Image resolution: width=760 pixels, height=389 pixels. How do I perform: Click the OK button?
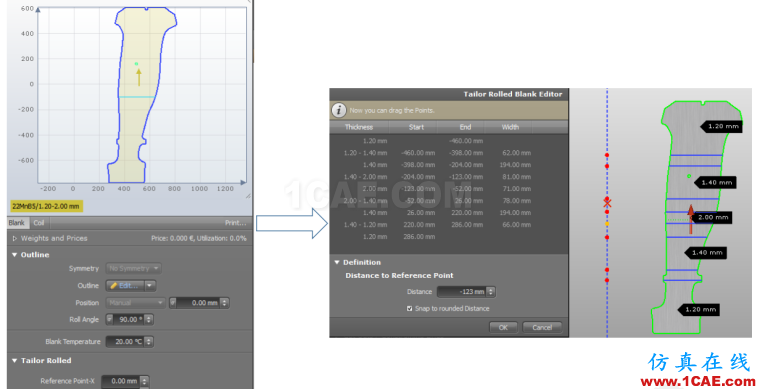503,327
